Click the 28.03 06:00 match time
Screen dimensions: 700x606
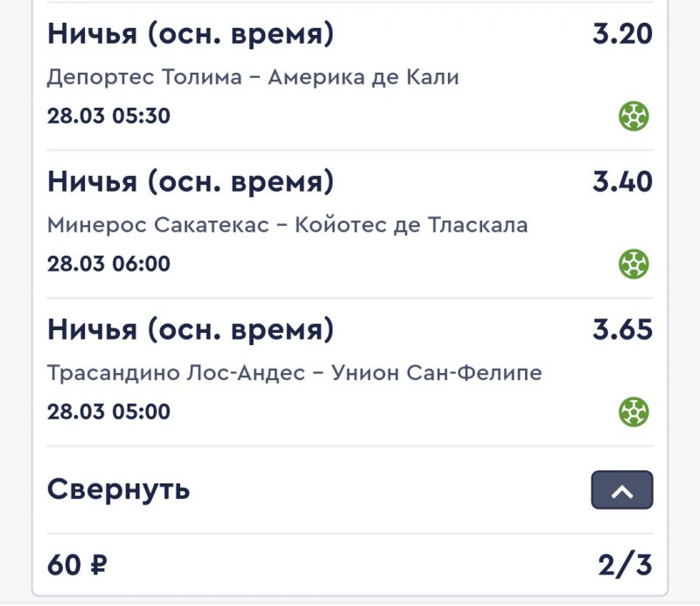tap(108, 264)
